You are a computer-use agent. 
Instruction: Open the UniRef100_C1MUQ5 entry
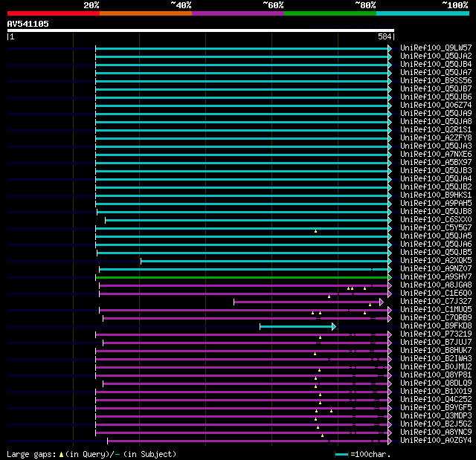(436, 310)
